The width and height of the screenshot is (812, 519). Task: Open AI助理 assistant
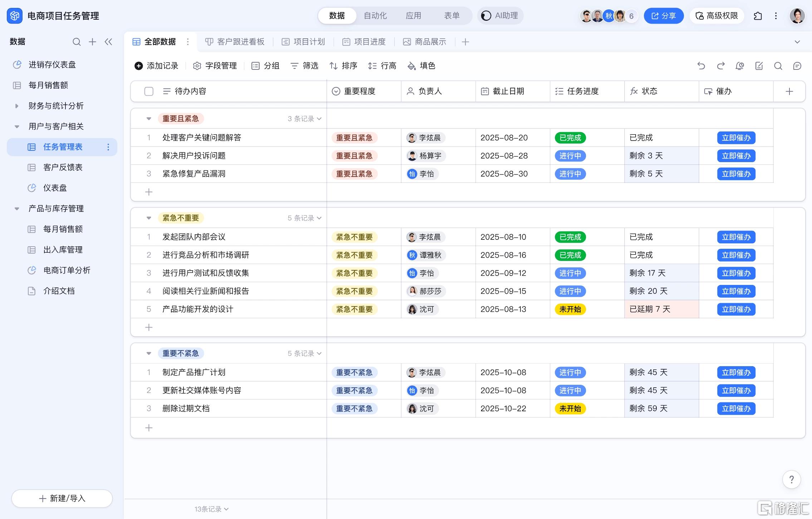(500, 16)
